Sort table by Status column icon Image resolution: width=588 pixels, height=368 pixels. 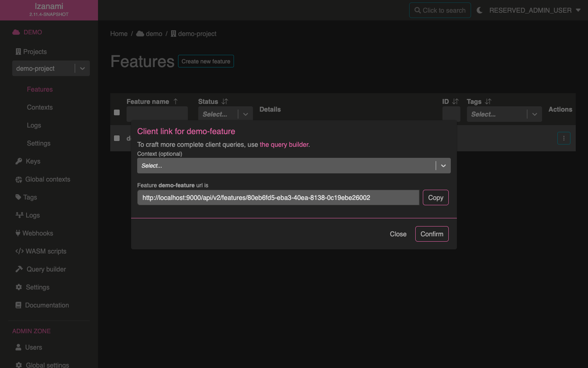(225, 101)
